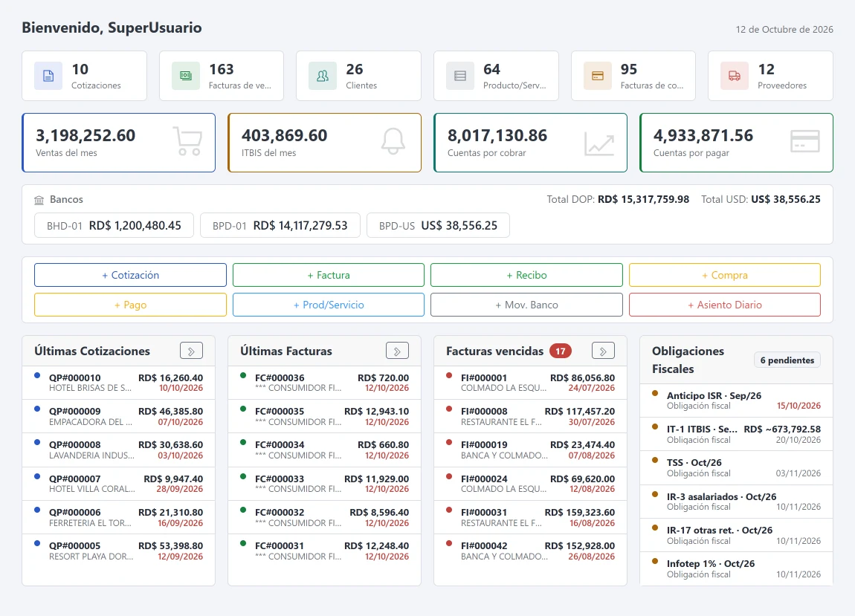Create a new Asiento Diario
The image size is (855, 616).
pos(725,305)
